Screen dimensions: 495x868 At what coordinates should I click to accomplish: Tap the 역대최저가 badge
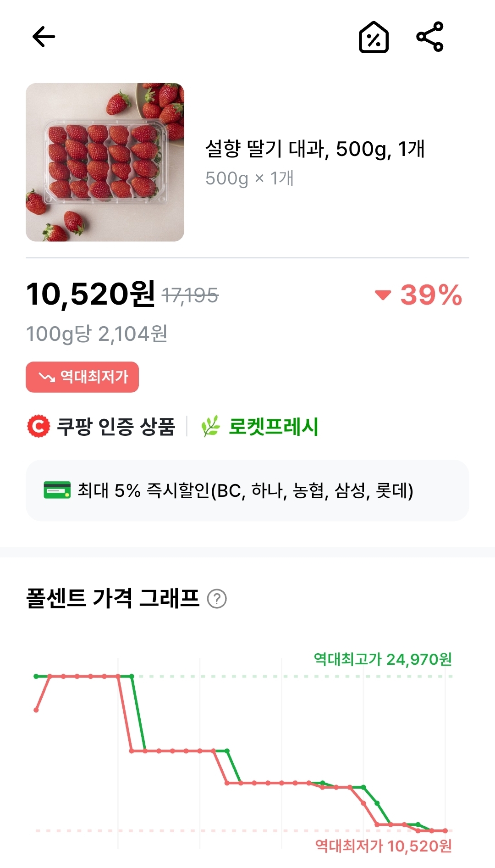(82, 377)
